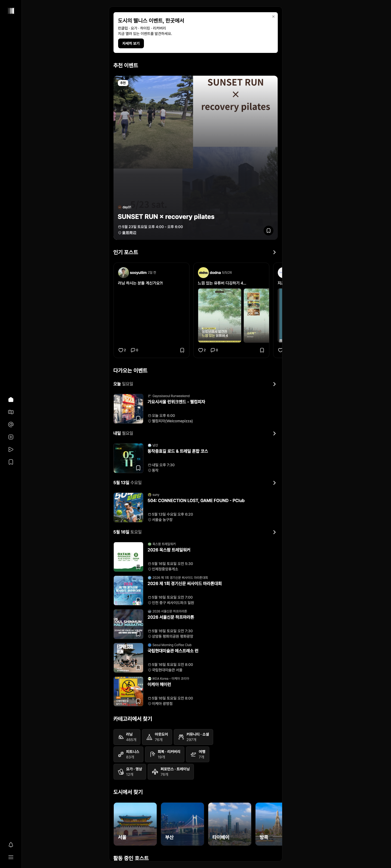Open 2026 옥스팜 트레일워커 event title
This screenshot has width=391, height=868.
click(169, 550)
